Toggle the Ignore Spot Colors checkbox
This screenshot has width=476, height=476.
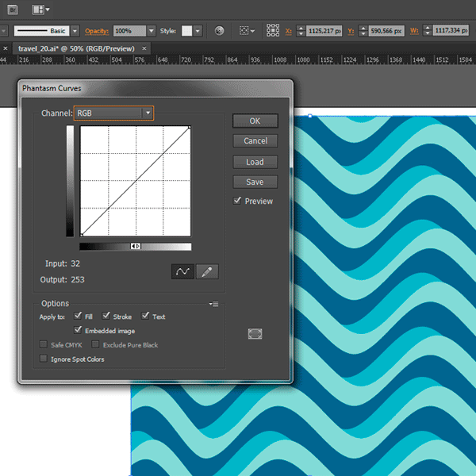click(44, 359)
